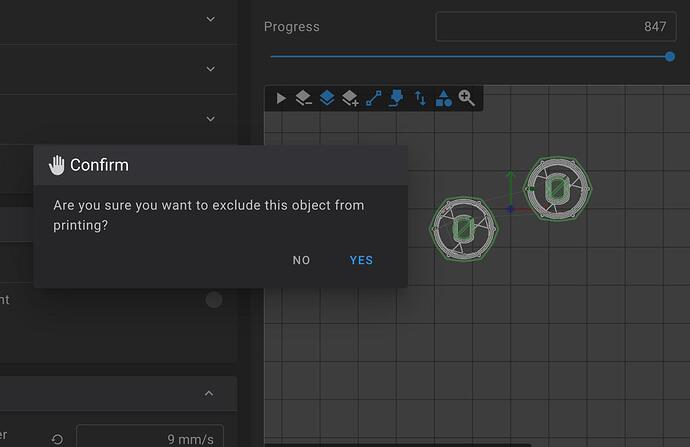
Task: Toggle the switch in the left panel
Action: pos(212,300)
